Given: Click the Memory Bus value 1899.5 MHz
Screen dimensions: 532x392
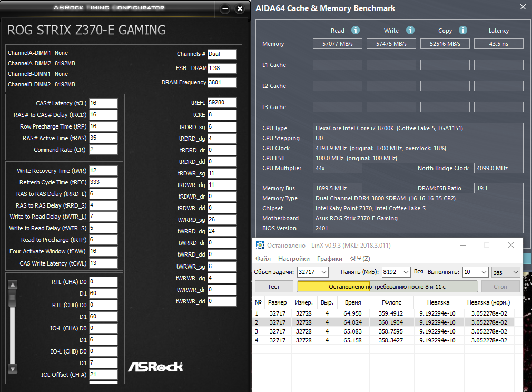Looking at the screenshot, I should (338, 188).
